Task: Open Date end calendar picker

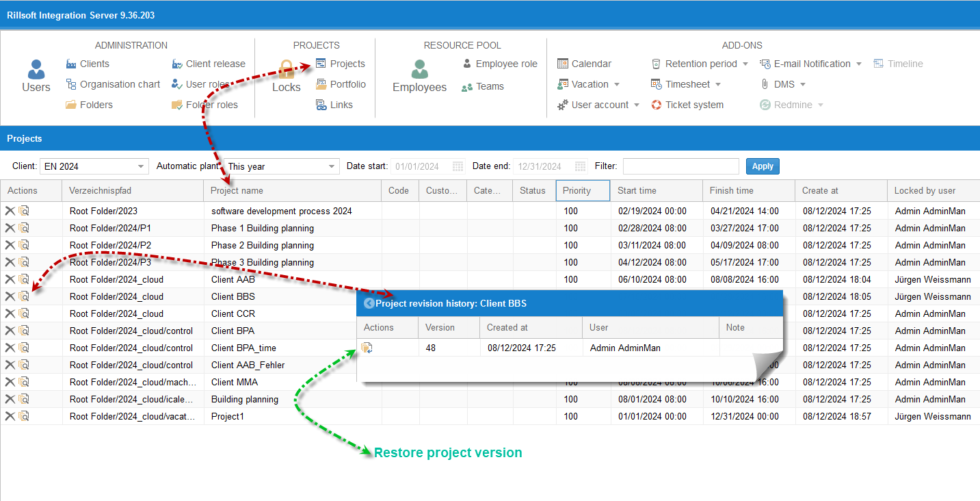Action: click(x=581, y=166)
